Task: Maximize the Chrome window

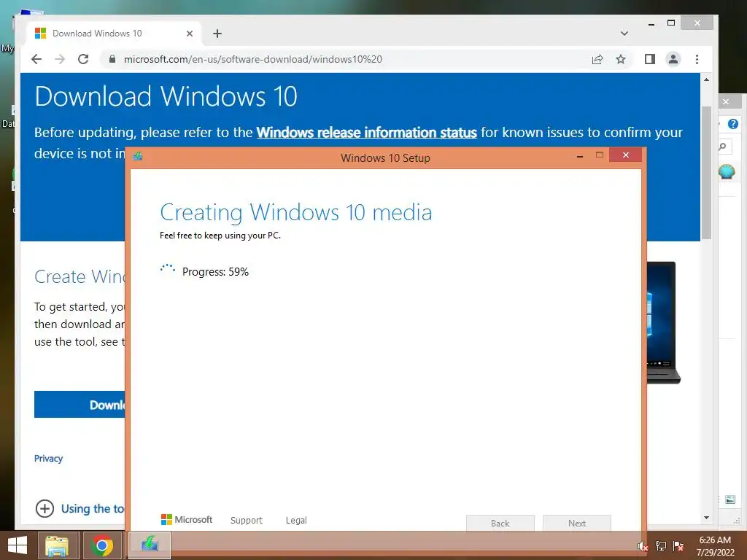Action: point(671,23)
